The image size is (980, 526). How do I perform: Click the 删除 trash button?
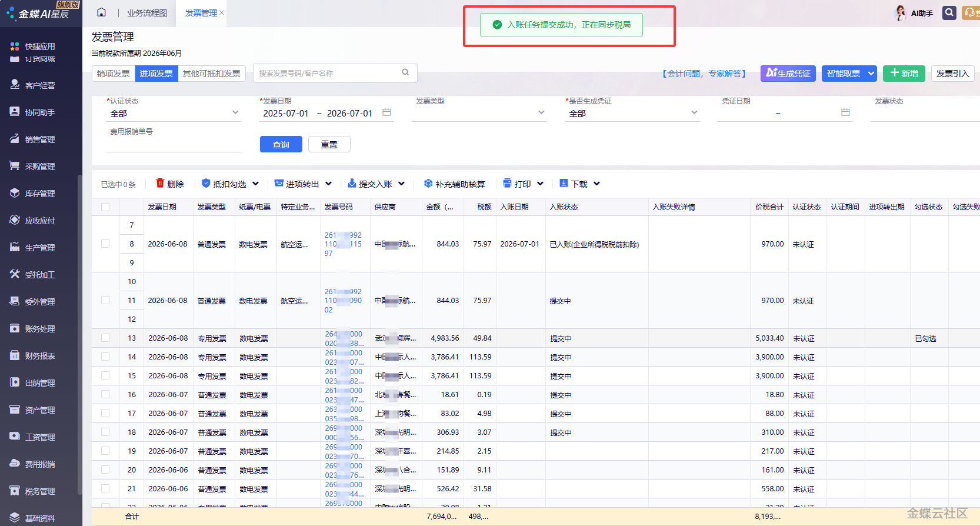pyautogui.click(x=170, y=184)
